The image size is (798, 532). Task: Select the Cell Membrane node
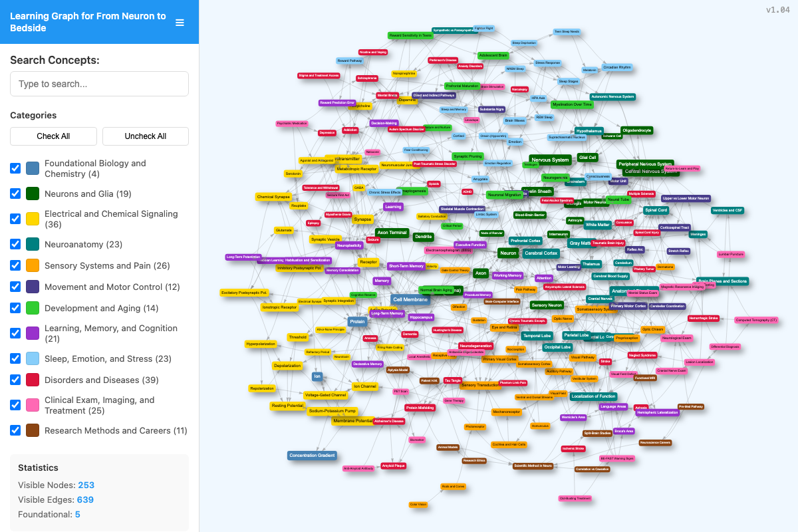[410, 300]
